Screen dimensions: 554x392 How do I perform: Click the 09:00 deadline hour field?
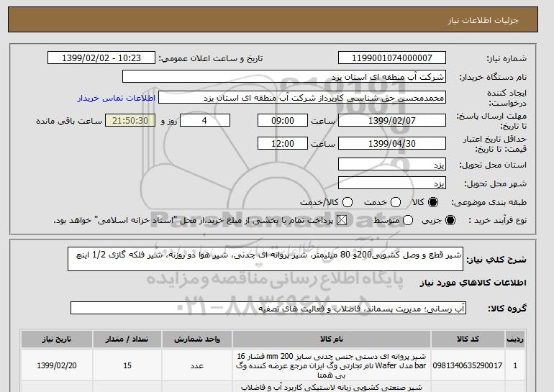(x=283, y=120)
